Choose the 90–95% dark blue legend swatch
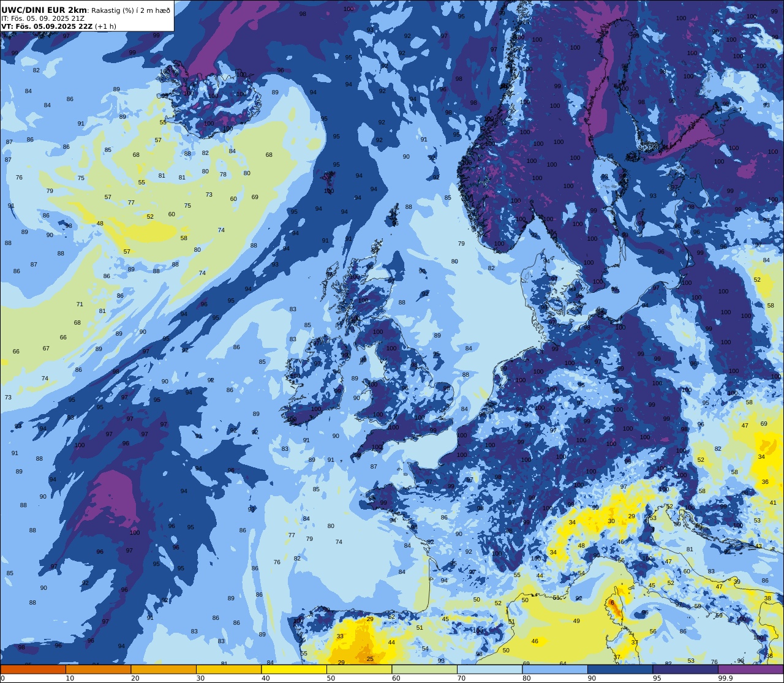 [620, 670]
